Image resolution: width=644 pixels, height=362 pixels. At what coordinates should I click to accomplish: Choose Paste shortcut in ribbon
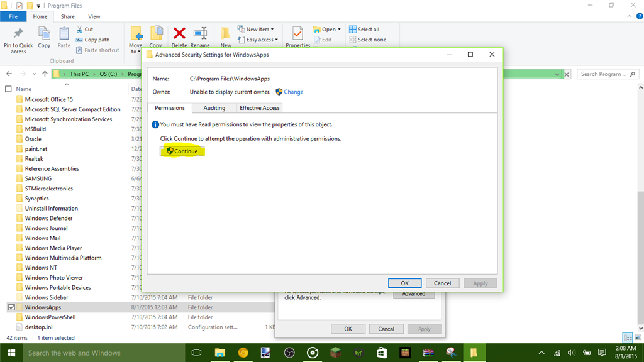[x=97, y=50]
